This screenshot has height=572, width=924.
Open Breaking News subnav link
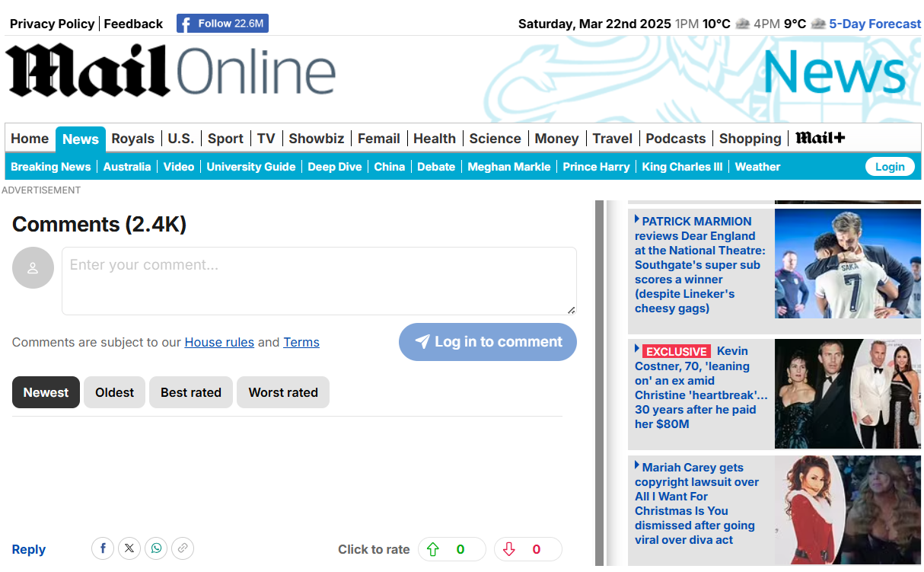[x=51, y=167]
